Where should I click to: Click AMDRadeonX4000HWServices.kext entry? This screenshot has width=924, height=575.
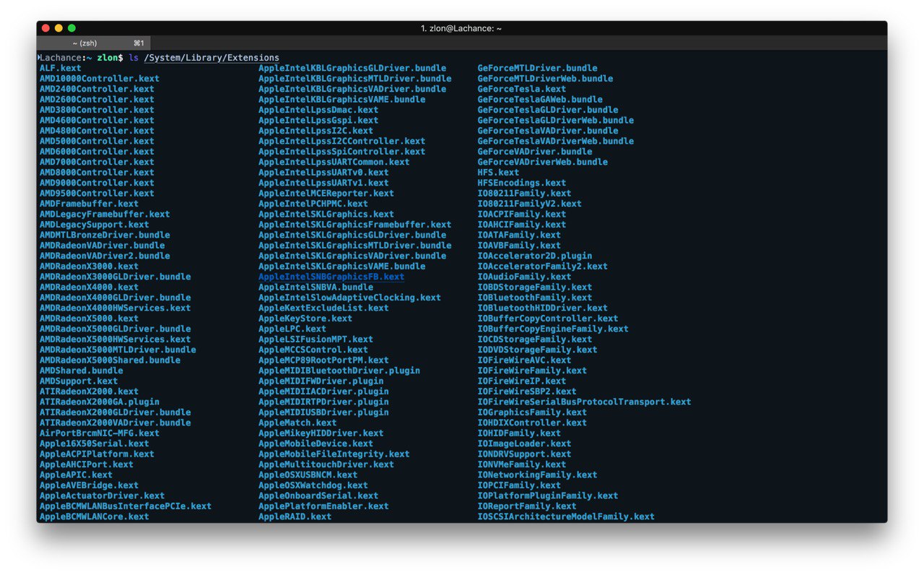115,308
